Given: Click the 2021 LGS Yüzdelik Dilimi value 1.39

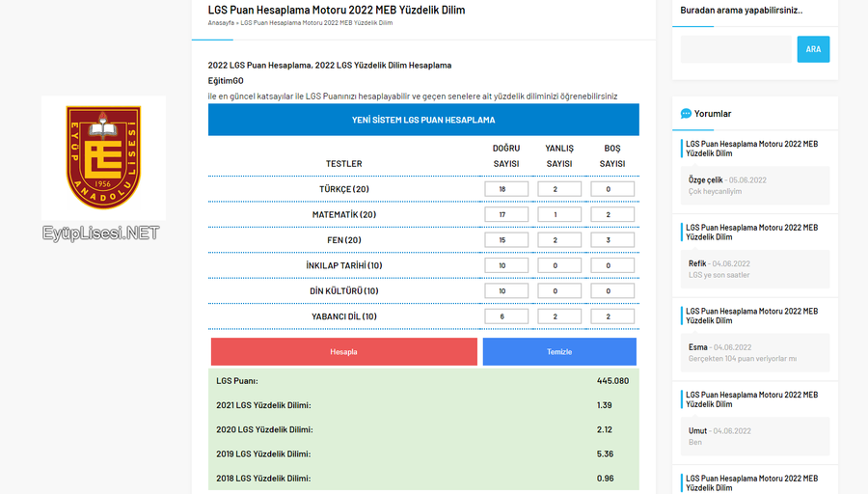Looking at the screenshot, I should pos(605,405).
